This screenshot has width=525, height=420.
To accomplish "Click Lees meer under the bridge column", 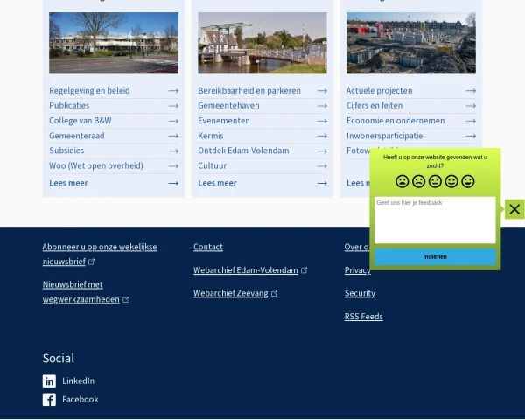I will (217, 183).
